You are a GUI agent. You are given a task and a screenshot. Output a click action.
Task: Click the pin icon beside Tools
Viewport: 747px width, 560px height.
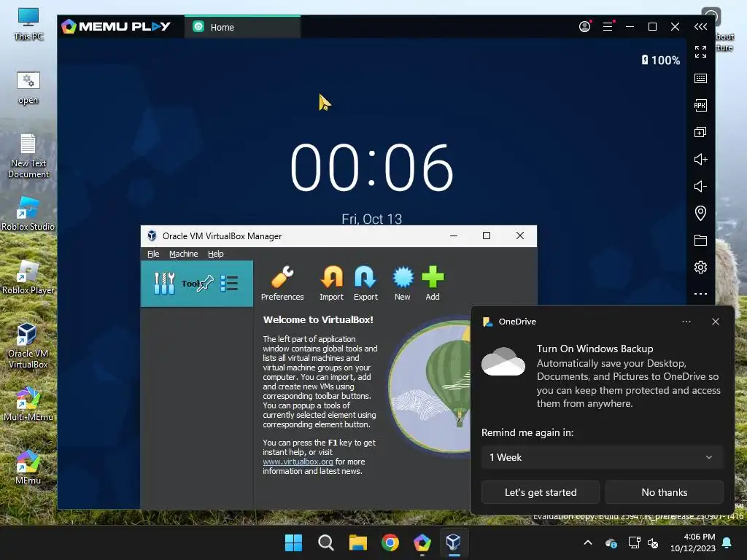coord(205,284)
